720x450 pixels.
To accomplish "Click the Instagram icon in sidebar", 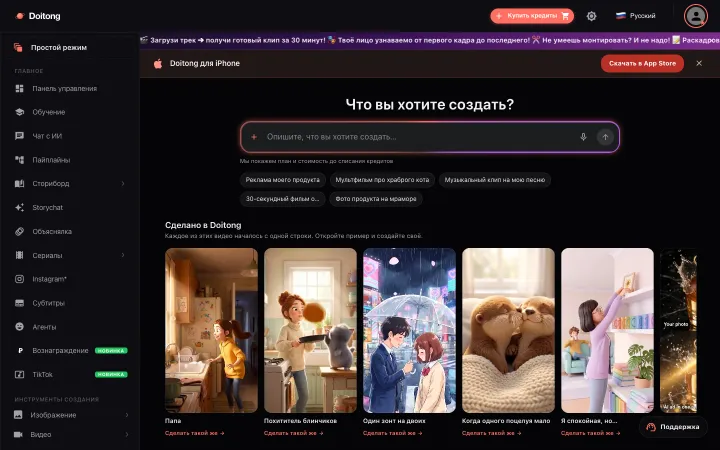I will (x=19, y=279).
